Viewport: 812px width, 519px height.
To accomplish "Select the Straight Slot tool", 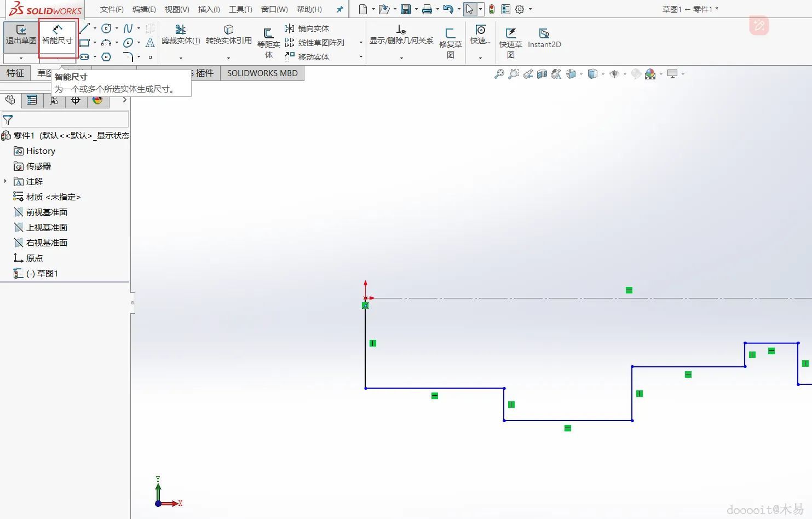I will pos(84,57).
